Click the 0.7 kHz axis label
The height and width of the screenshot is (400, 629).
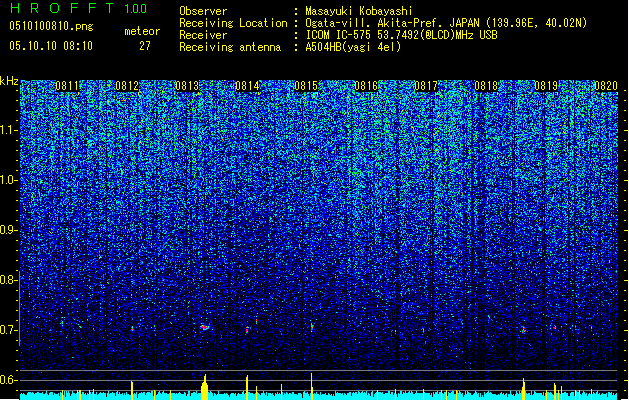8,330
